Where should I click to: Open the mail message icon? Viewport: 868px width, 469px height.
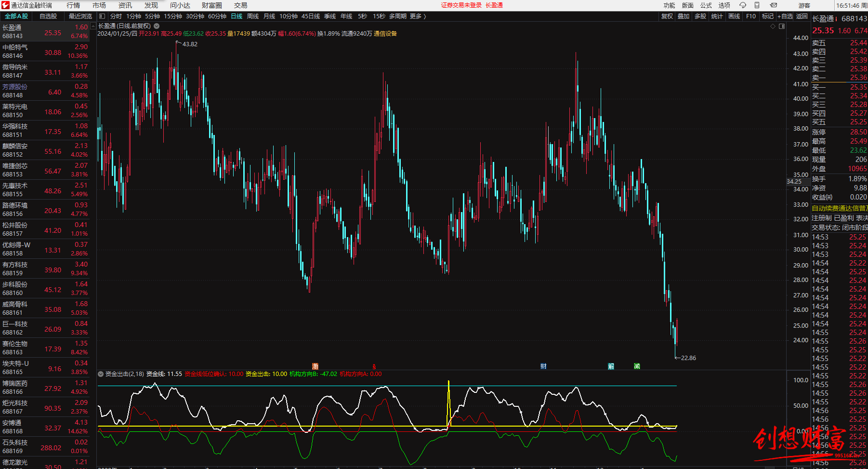tap(773, 5)
